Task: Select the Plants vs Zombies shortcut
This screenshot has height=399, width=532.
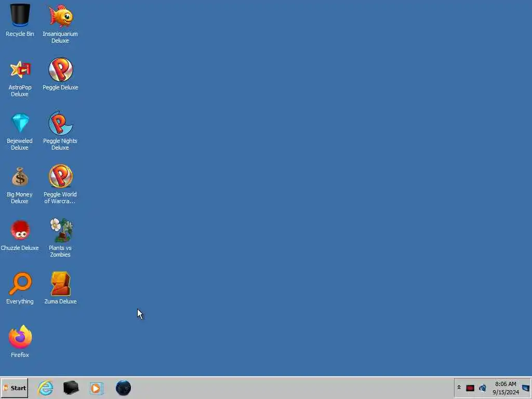Action: pyautogui.click(x=61, y=230)
